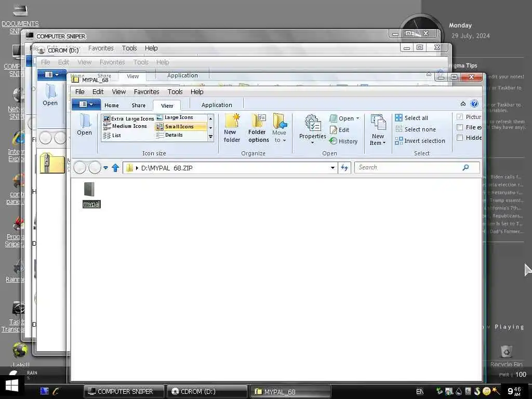Open Tools menu in COMPUTER SNIPER window
The height and width of the screenshot is (399, 532).
(x=129, y=48)
